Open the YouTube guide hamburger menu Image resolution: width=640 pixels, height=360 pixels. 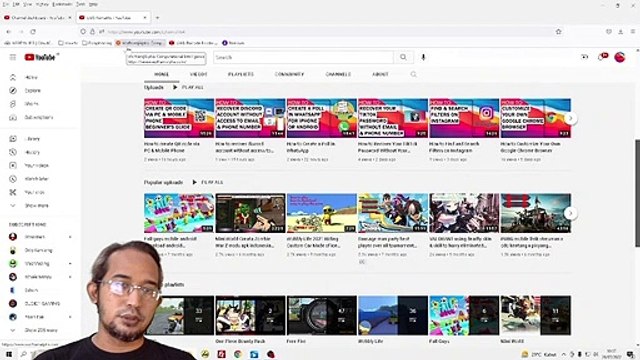[x=13, y=58]
